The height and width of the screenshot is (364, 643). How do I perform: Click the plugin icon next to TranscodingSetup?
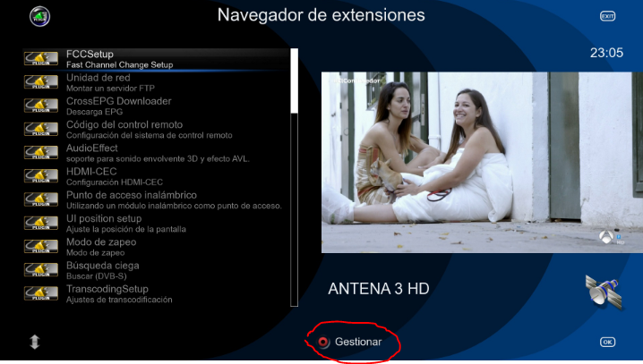pyautogui.click(x=41, y=293)
